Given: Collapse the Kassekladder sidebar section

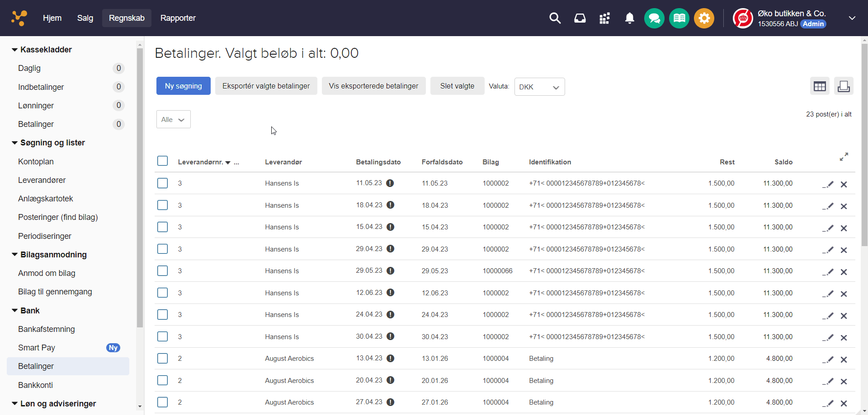Looking at the screenshot, I should pos(15,50).
